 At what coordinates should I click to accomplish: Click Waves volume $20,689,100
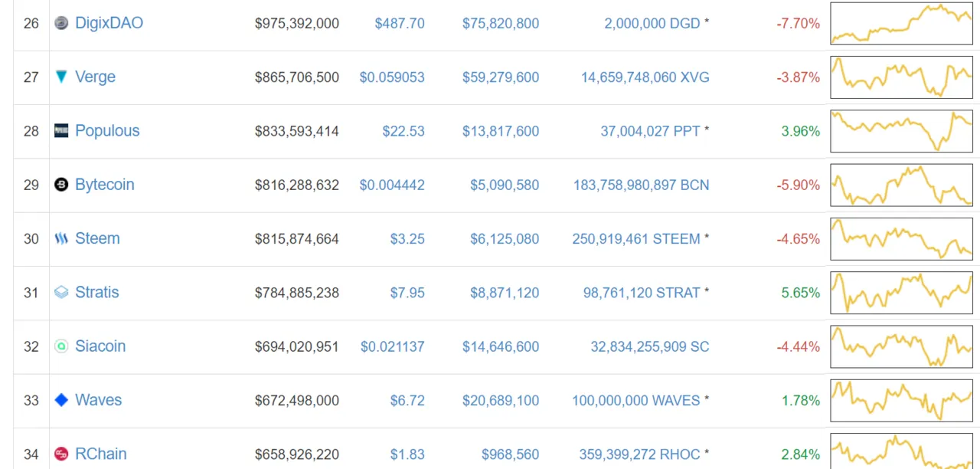[x=501, y=400]
